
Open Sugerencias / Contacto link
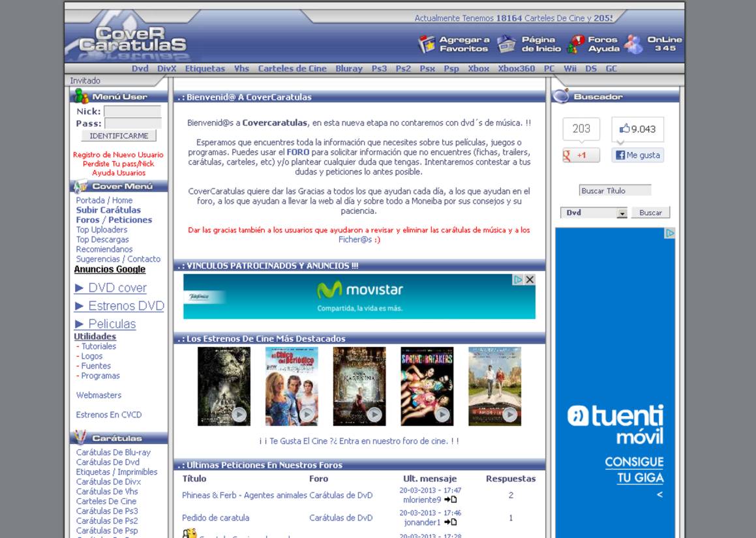118,259
